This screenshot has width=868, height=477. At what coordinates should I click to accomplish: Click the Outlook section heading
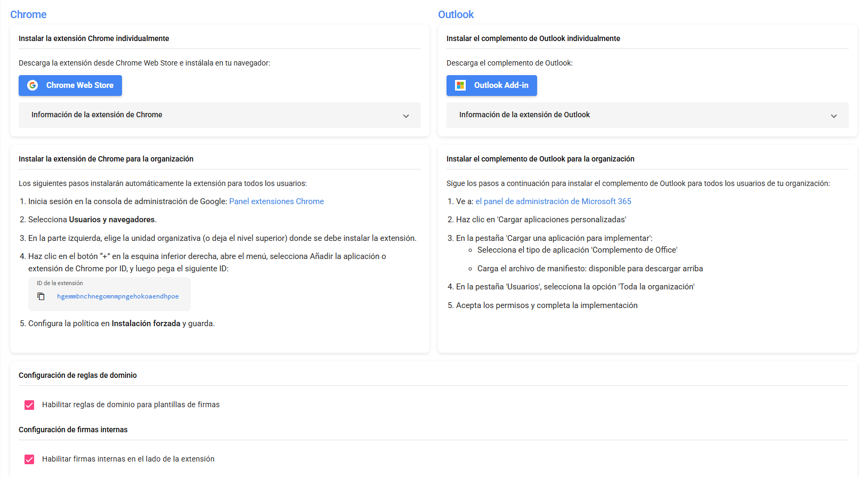pyautogui.click(x=456, y=14)
